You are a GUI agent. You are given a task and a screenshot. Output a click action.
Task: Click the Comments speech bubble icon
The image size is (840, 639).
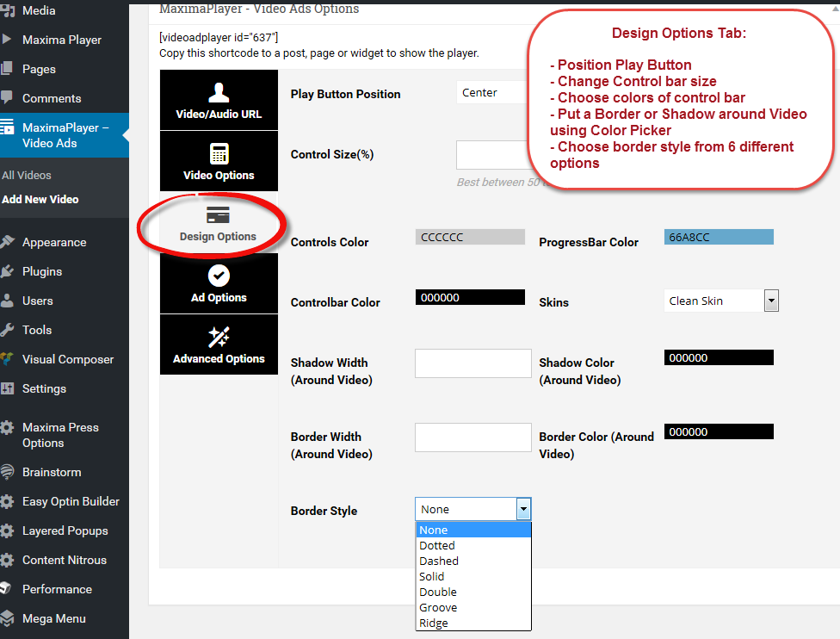click(7, 97)
